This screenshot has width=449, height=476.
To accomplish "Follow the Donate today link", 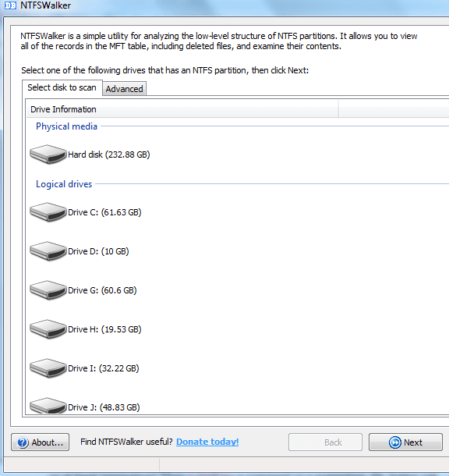I will click(207, 442).
